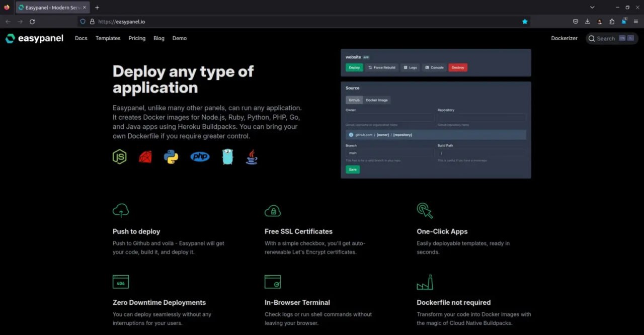Viewport: 644px width, 335px height.
Task: Click the In-Browser Terminal icon
Action: click(273, 282)
